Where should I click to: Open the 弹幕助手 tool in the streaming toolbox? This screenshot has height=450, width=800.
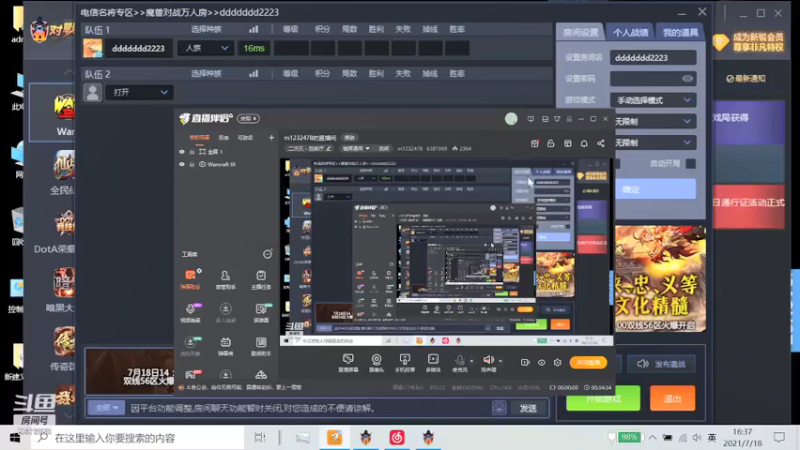[x=190, y=279]
